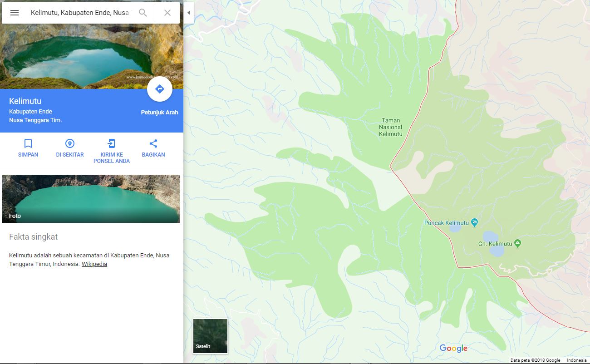Open the hamburger main menu
Viewport: 590px width, 364px height.
pos(15,13)
